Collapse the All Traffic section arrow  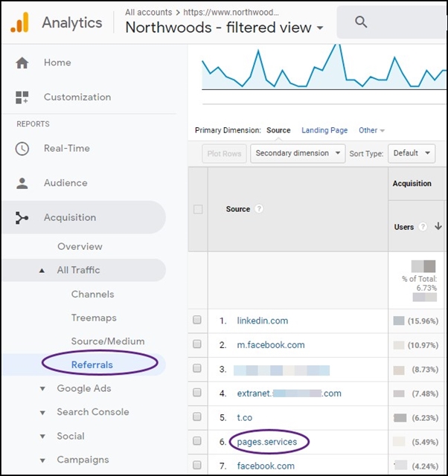tap(42, 271)
